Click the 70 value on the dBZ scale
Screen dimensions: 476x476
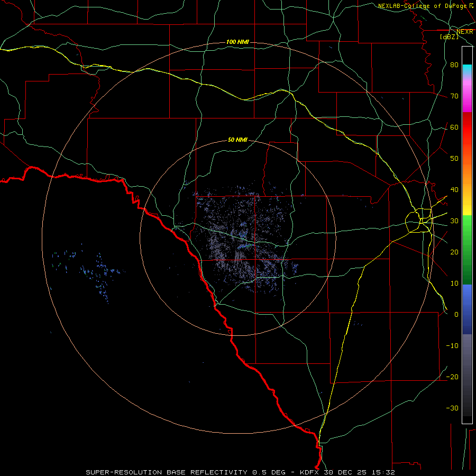point(454,96)
